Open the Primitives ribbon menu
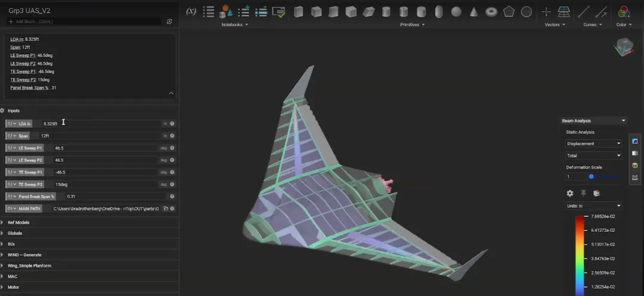 (x=412, y=24)
